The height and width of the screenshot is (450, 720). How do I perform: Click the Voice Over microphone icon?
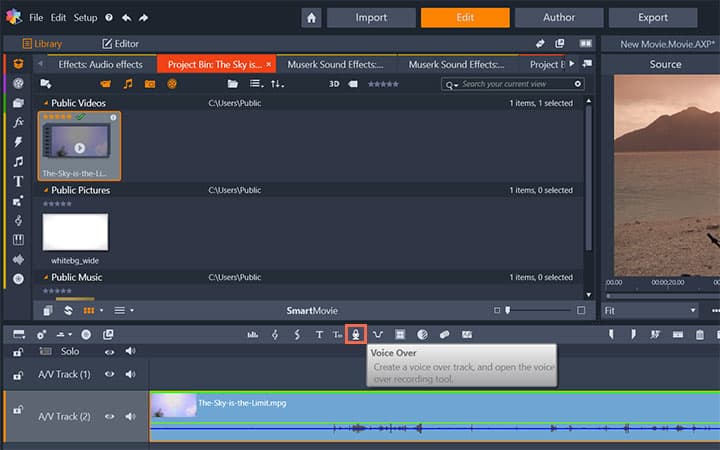[355, 334]
